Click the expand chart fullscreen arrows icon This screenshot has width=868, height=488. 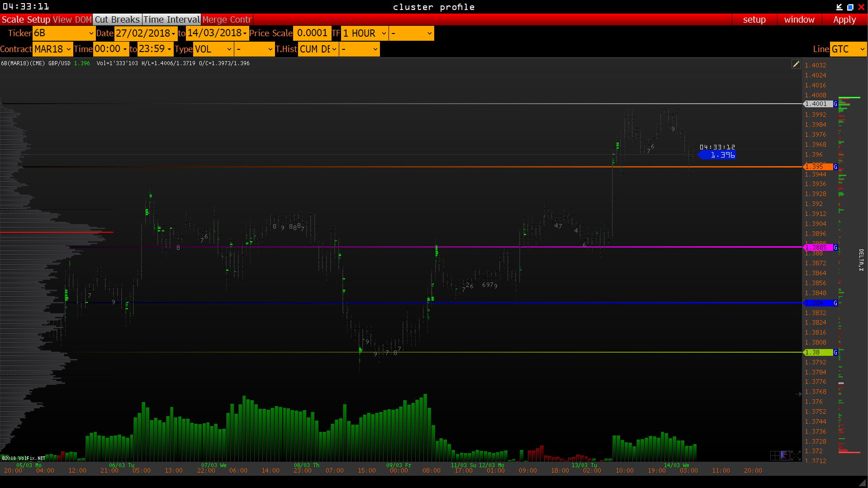click(796, 455)
